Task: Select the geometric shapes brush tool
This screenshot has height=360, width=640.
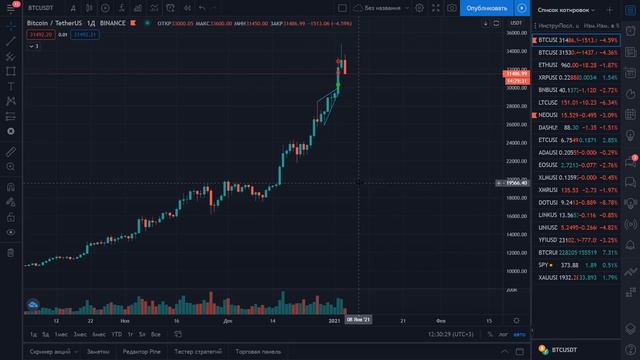Action: click(x=11, y=71)
